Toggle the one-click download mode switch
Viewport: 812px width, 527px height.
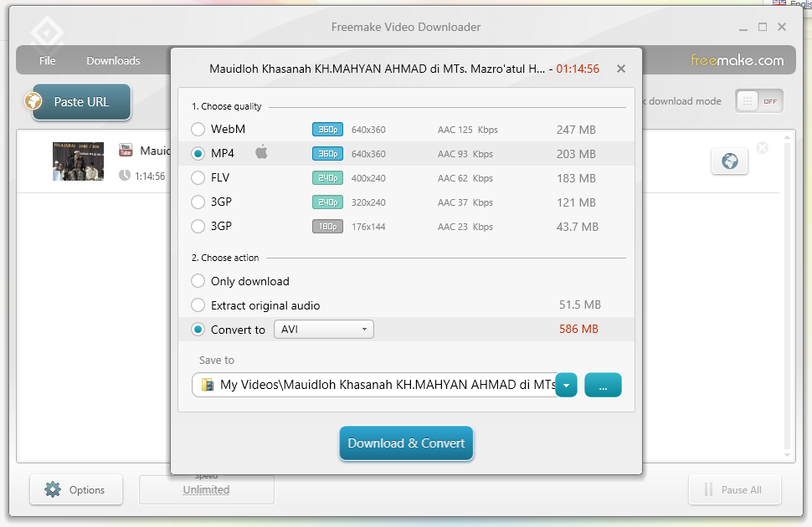pos(759,101)
